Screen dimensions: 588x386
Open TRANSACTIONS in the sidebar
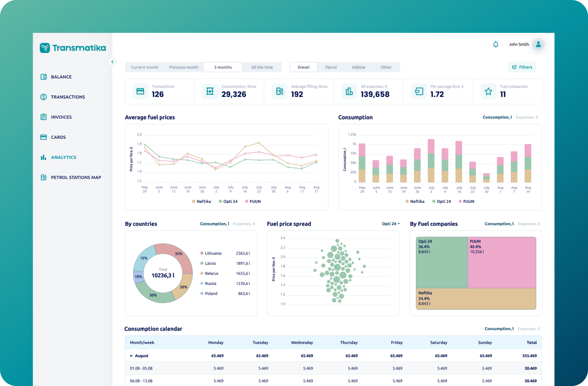[x=68, y=97]
